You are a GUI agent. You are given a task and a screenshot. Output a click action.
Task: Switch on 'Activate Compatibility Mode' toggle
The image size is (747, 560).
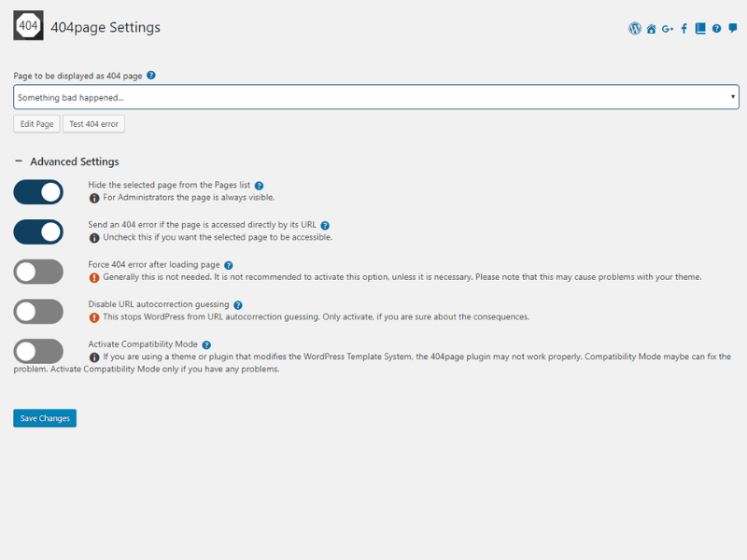pos(38,352)
